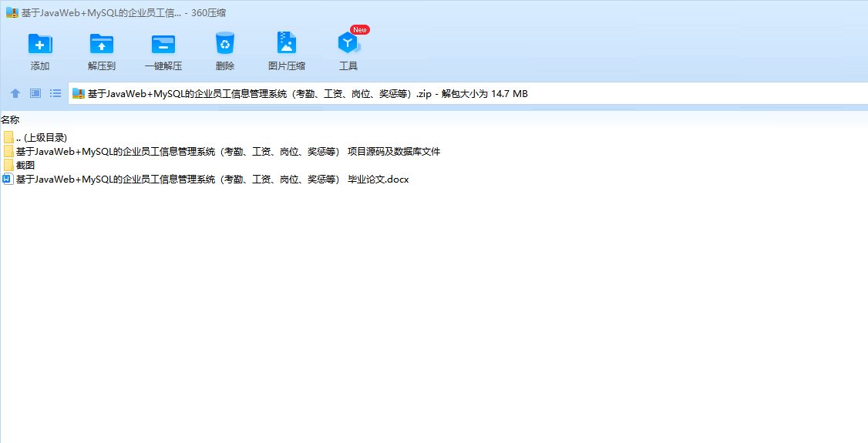Viewport: 868px width, 443px height.
Task: Click the folder icon beside 截图
Action: coord(8,166)
